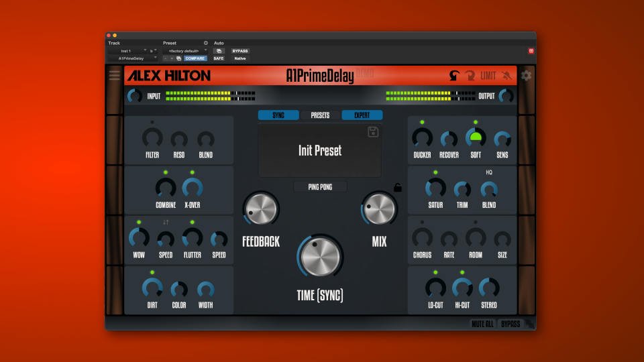
Task: Toggle the Ducker LED
Action: [x=422, y=122]
